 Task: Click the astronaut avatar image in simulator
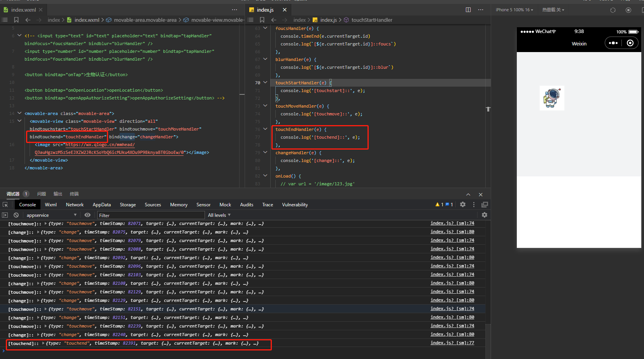(552, 98)
